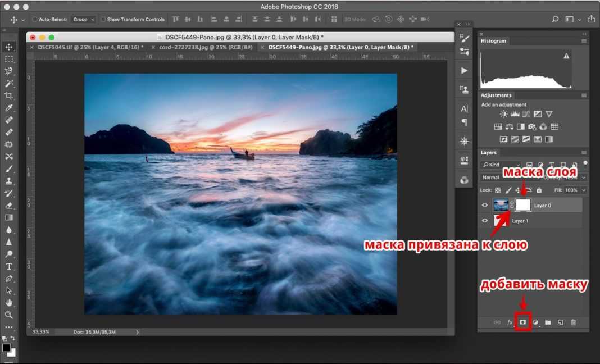Select the Zoom tool in the toolbar

(x=9, y=315)
